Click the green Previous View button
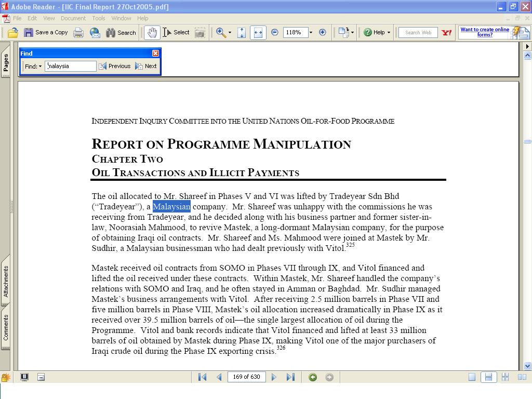The image size is (532, 399). 313,377
